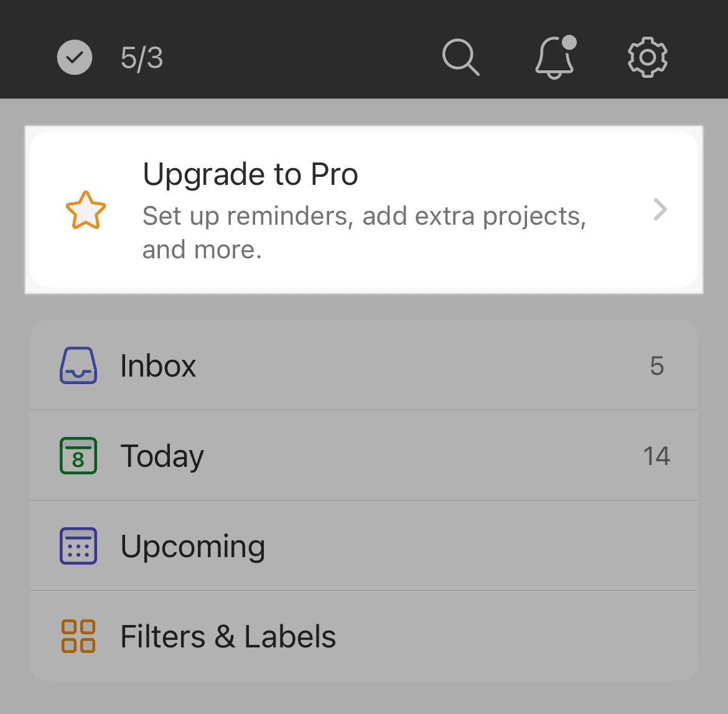
Task: Click the completed tasks checkmark circle
Action: [74, 57]
